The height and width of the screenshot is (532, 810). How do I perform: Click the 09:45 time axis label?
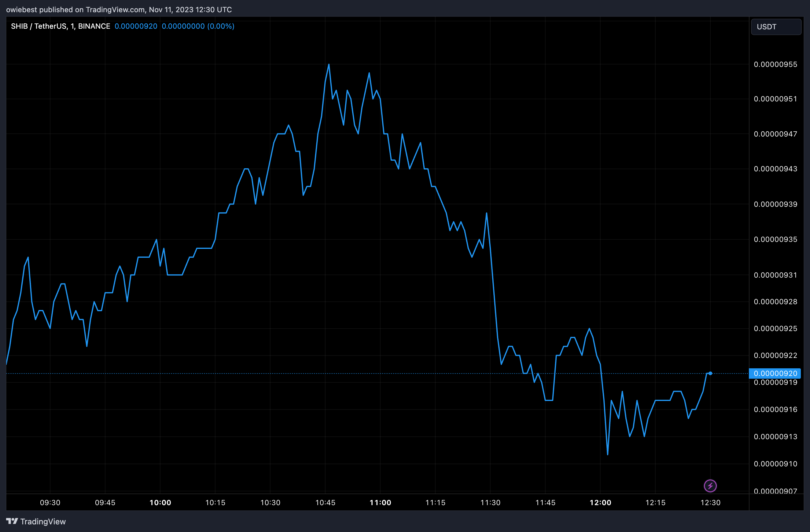(x=105, y=502)
